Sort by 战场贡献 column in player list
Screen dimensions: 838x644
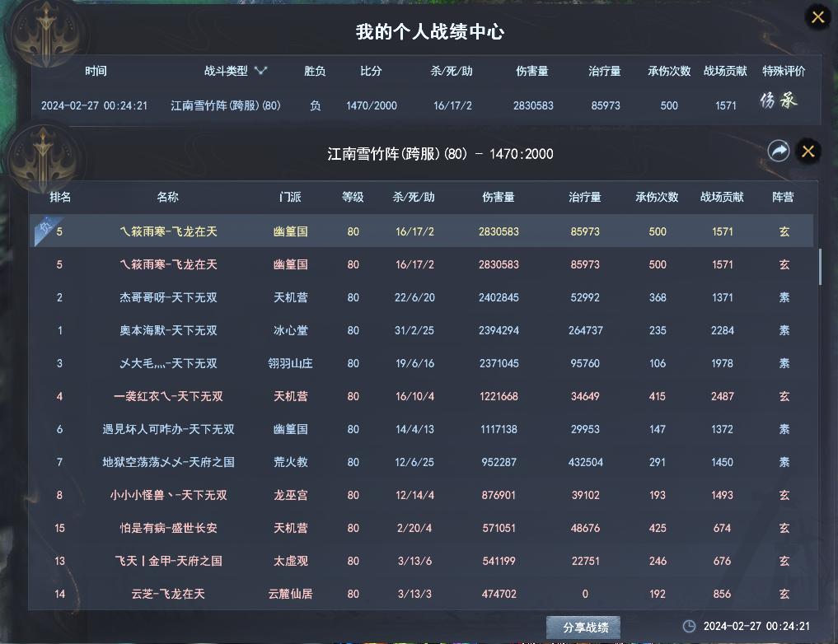click(722, 198)
